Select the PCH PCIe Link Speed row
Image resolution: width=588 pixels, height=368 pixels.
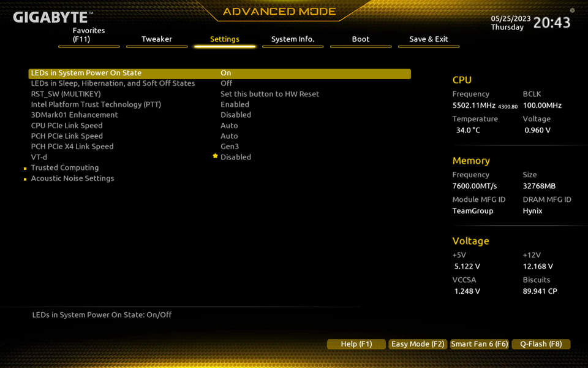click(220, 136)
